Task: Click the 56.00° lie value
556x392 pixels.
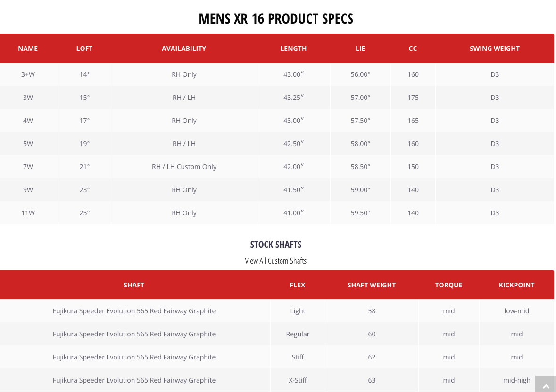Action: click(x=360, y=74)
